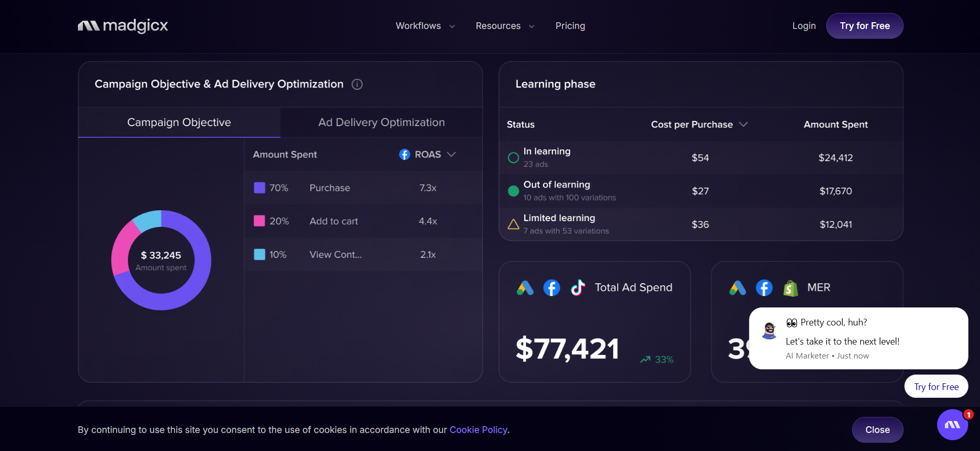Click the header Try for Free button
This screenshot has width=980, height=451.
coord(865,26)
